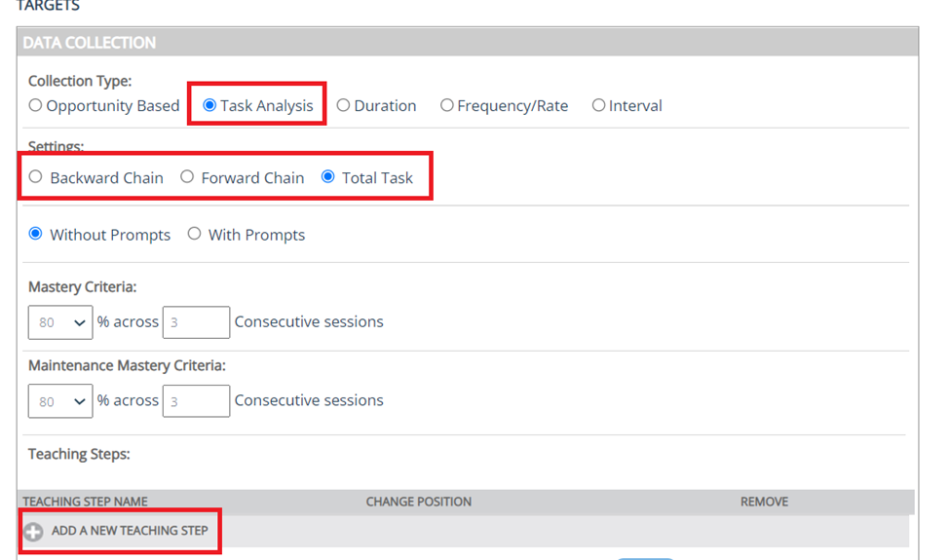Choose Duration collection type
Viewport: 949px width, 560px height.
[343, 106]
